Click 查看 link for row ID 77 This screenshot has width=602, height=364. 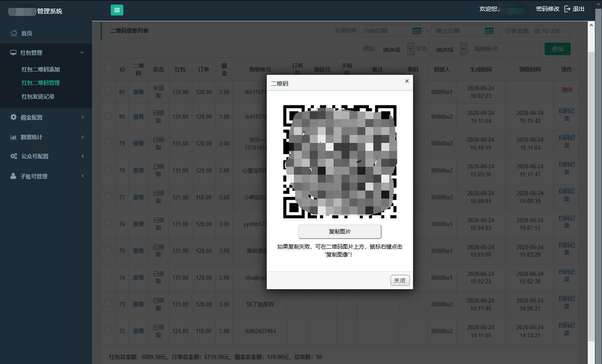click(x=138, y=197)
